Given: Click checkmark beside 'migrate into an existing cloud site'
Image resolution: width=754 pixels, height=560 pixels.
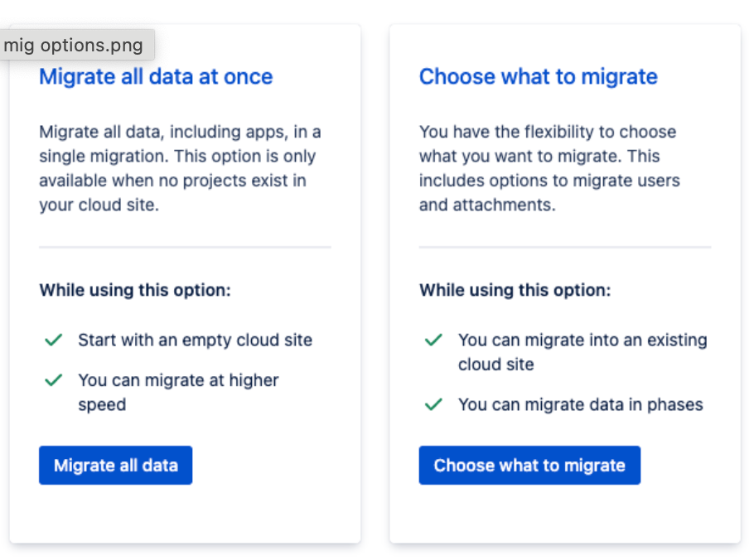Looking at the screenshot, I should (433, 340).
